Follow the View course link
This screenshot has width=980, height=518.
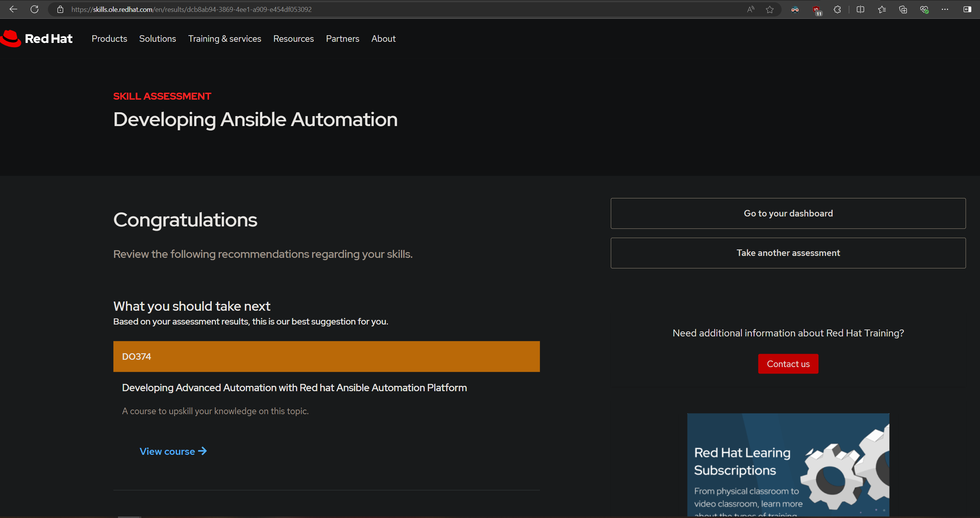[173, 451]
